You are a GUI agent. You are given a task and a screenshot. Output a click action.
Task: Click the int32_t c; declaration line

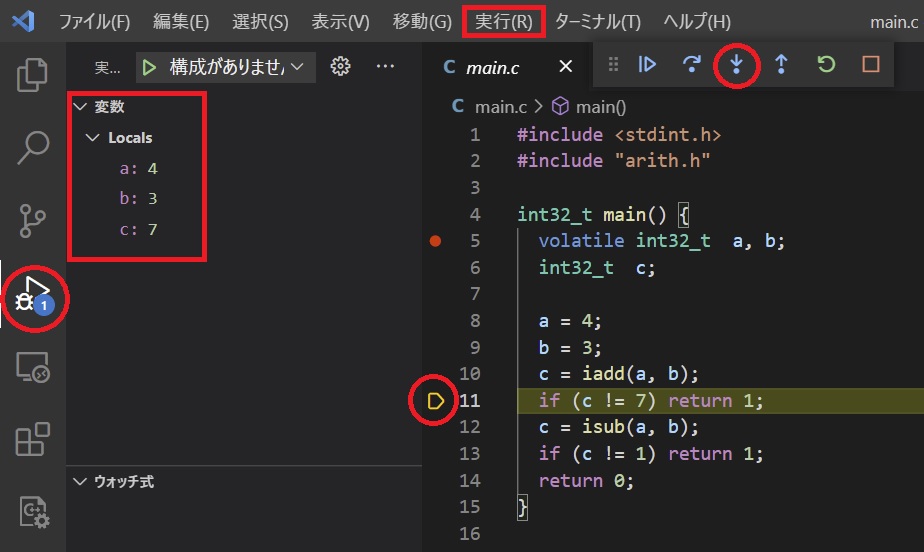tap(596, 268)
